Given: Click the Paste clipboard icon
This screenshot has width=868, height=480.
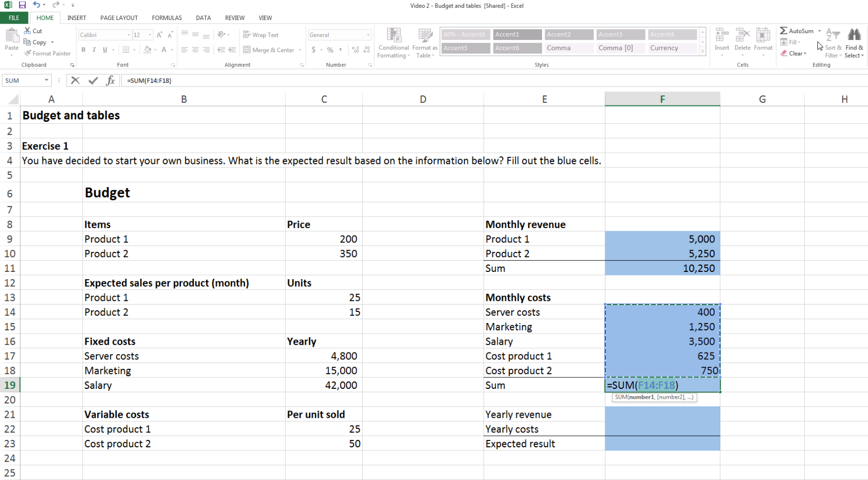Looking at the screenshot, I should (12, 36).
